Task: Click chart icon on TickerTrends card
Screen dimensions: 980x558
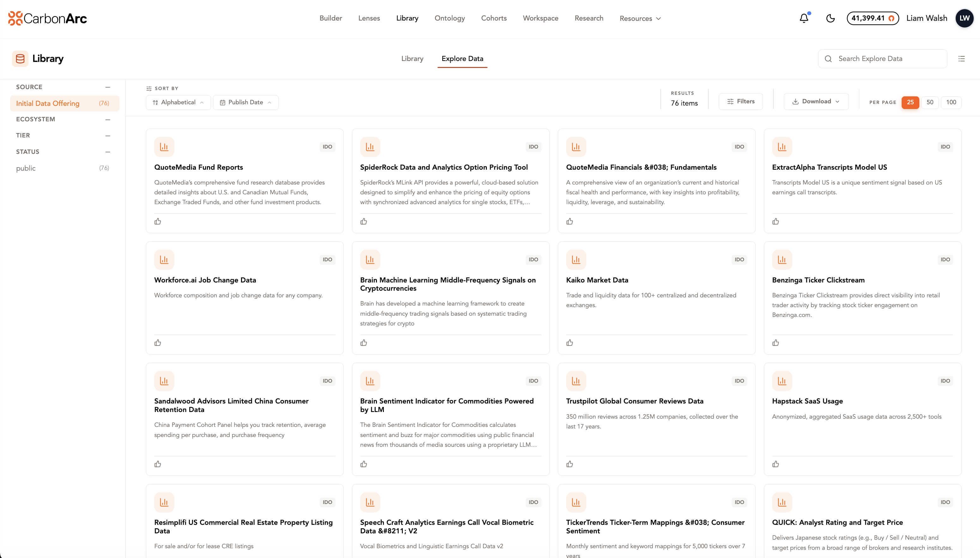Action: [x=576, y=502]
